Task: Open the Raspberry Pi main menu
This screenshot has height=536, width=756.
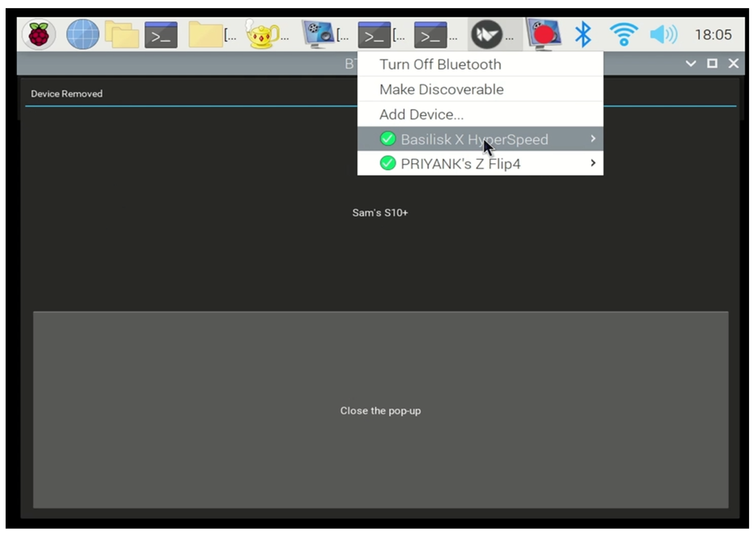Action: click(39, 34)
